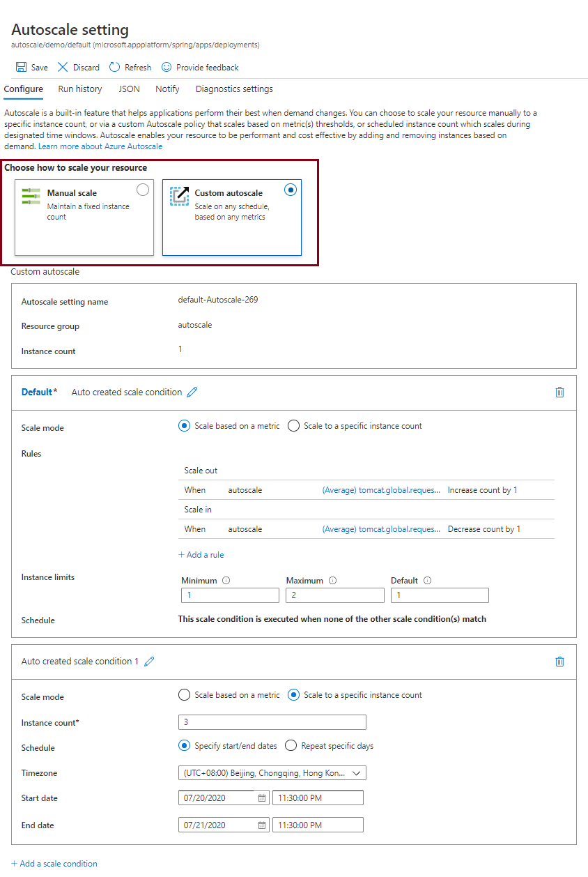The image size is (588, 877).
Task: Save the autoscale setting
Action: tap(31, 67)
